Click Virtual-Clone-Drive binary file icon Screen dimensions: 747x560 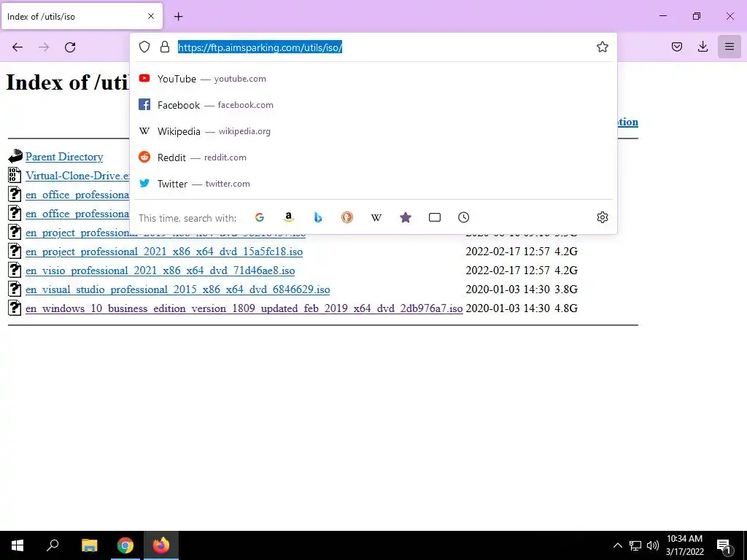pos(15,175)
